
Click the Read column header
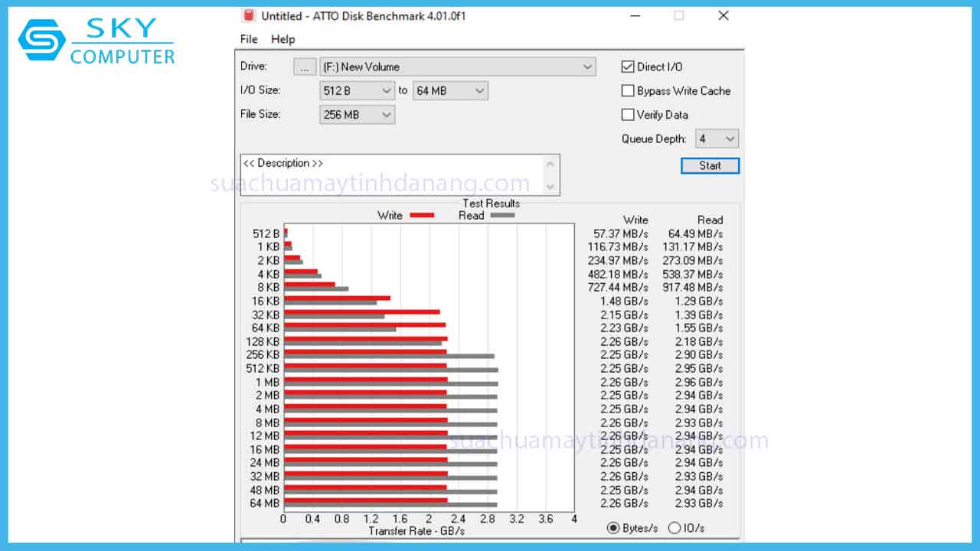tap(710, 220)
